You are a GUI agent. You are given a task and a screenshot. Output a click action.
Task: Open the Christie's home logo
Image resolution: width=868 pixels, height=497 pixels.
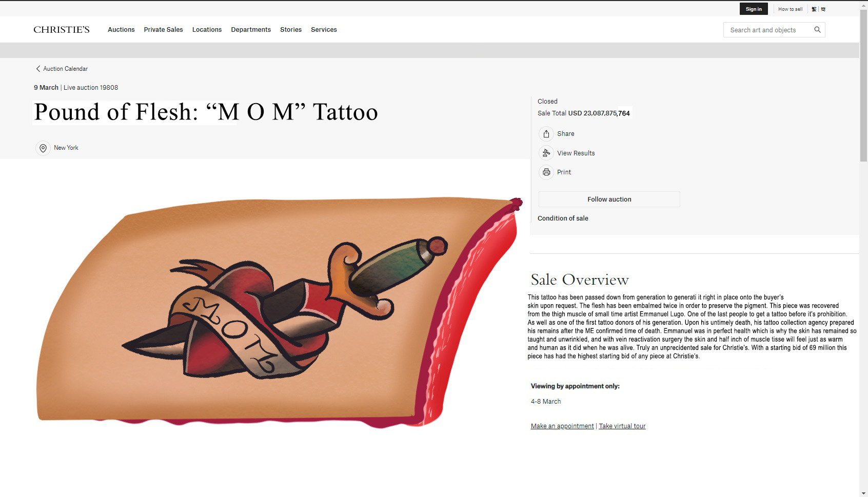coord(62,30)
